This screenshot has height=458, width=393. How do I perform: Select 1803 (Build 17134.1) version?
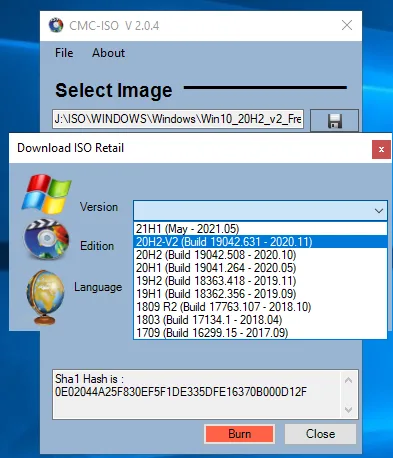pyautogui.click(x=260, y=320)
